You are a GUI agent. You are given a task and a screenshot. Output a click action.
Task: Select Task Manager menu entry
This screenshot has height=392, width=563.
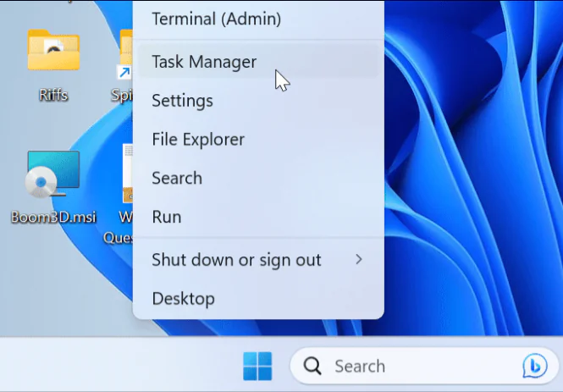point(258,62)
